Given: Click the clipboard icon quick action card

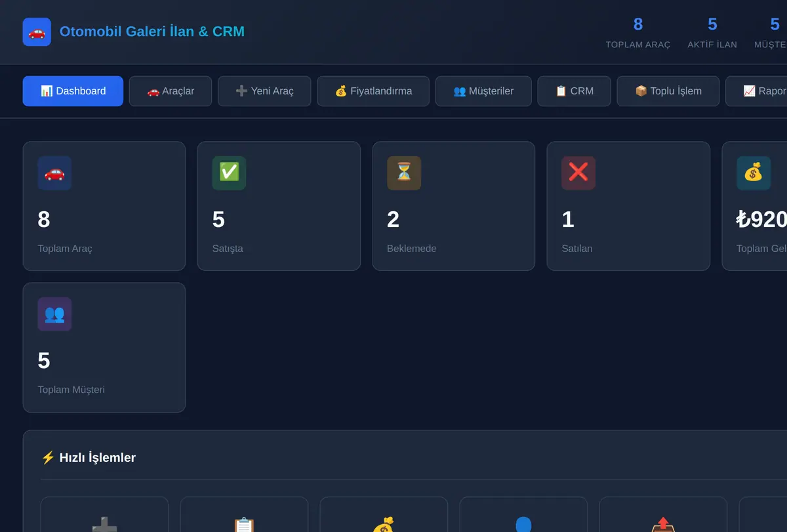Looking at the screenshot, I should point(244,514).
